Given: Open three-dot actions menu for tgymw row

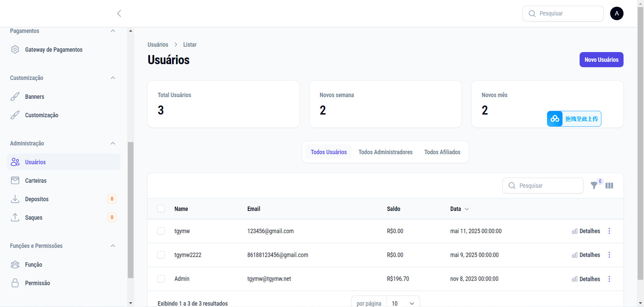Looking at the screenshot, I should pyautogui.click(x=609, y=231).
